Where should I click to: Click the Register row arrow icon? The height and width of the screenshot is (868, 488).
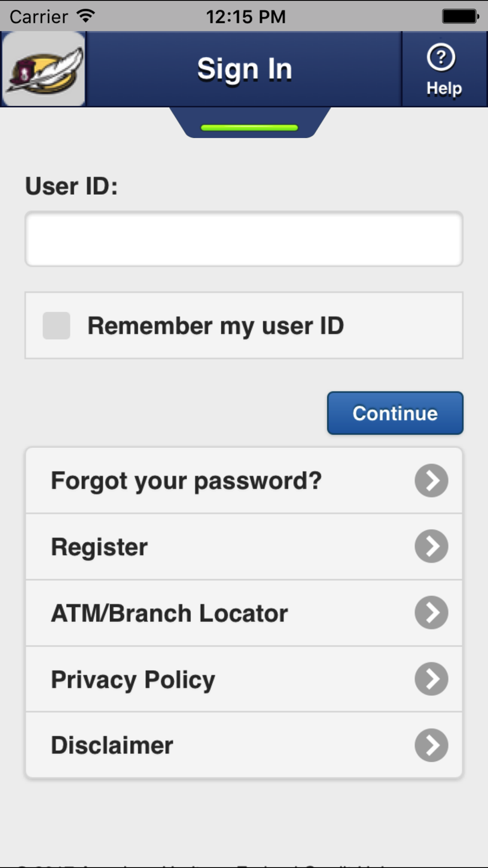431,546
